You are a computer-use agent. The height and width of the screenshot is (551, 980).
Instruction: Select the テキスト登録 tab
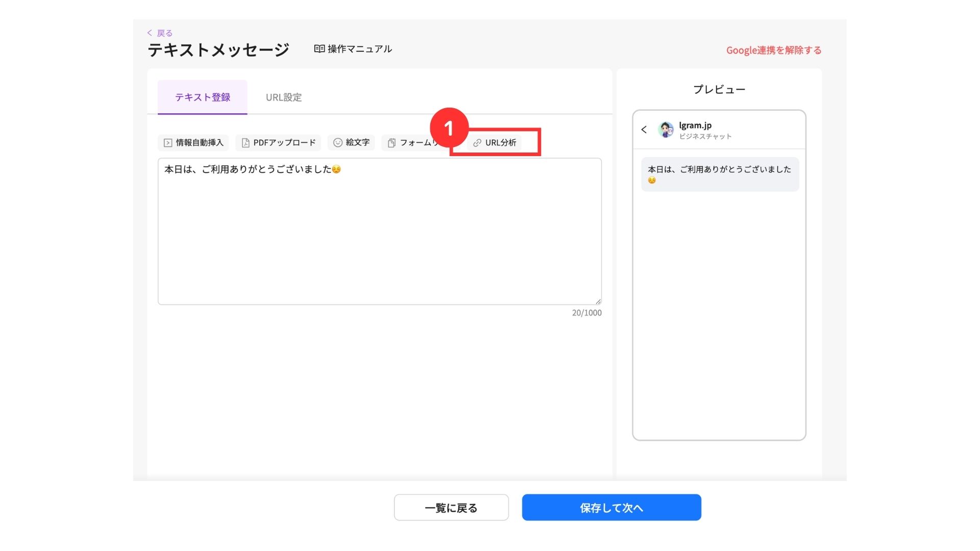[202, 97]
